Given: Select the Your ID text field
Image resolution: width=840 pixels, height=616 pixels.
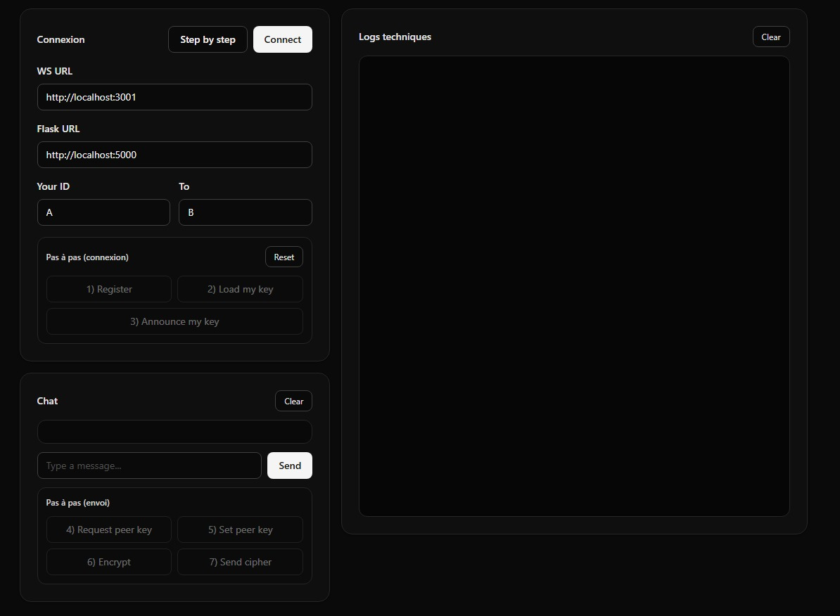Looking at the screenshot, I should click(103, 212).
